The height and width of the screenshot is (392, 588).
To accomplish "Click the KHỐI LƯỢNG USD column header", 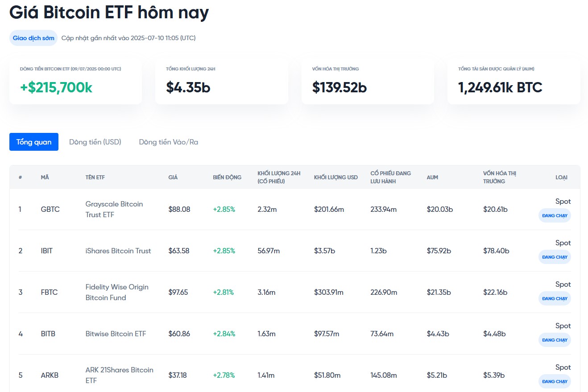I will pyautogui.click(x=336, y=177).
